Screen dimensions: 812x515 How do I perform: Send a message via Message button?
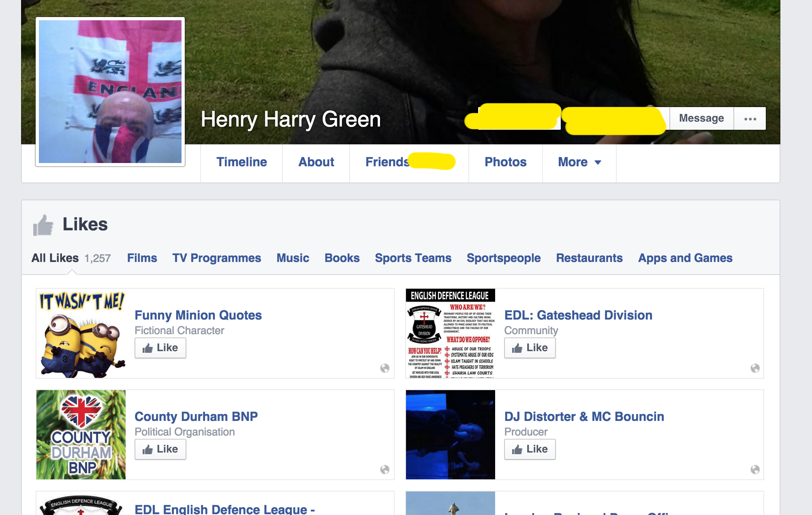(x=701, y=118)
